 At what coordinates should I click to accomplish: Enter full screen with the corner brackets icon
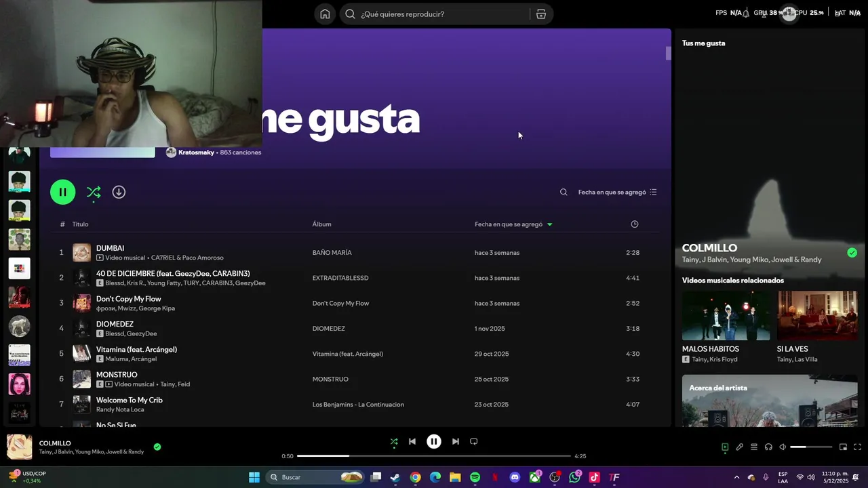(858, 447)
